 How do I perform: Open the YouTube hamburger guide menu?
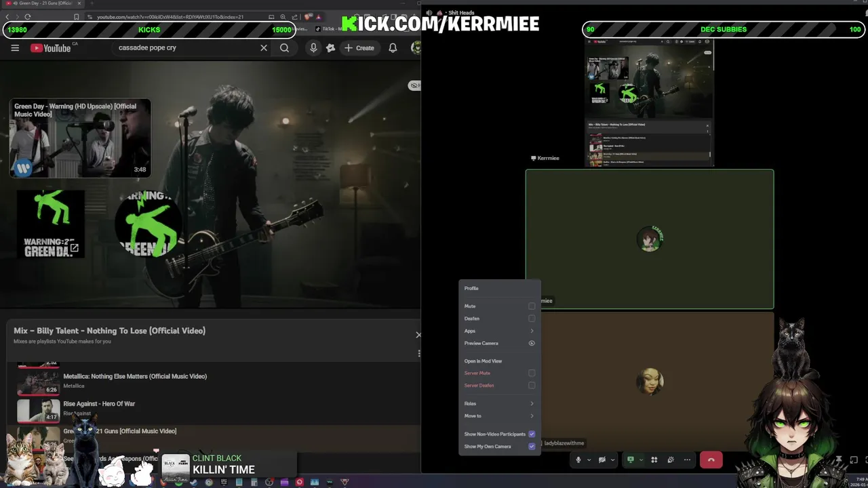15,48
